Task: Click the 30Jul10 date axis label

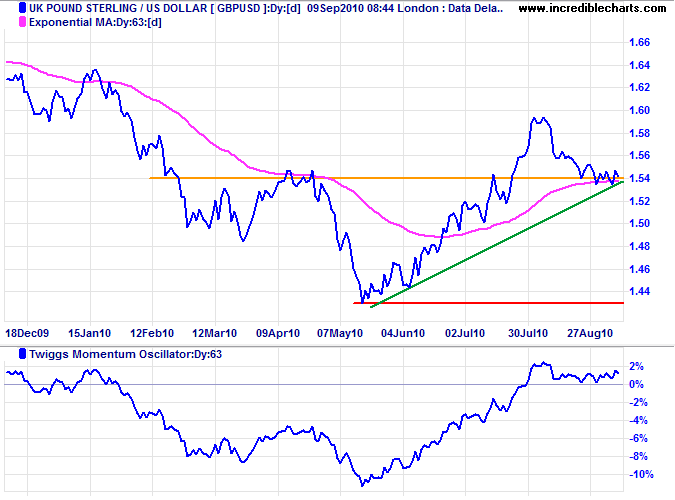Action: tap(528, 333)
